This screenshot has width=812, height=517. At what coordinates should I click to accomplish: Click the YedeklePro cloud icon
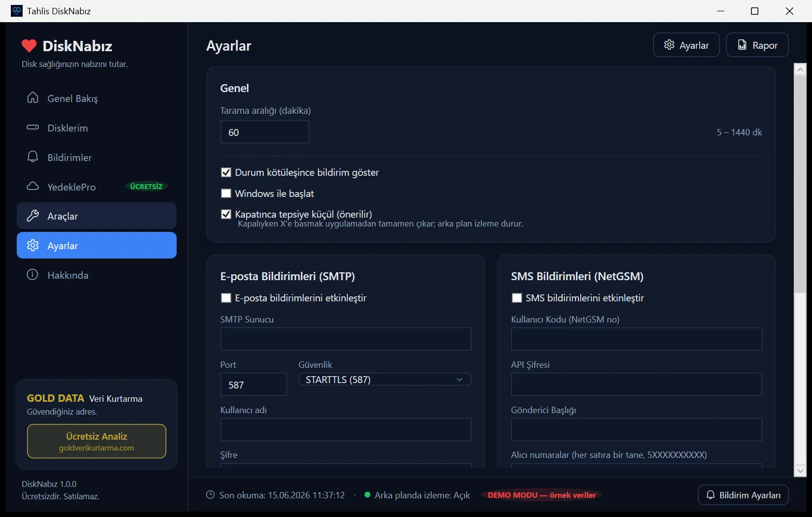click(32, 187)
